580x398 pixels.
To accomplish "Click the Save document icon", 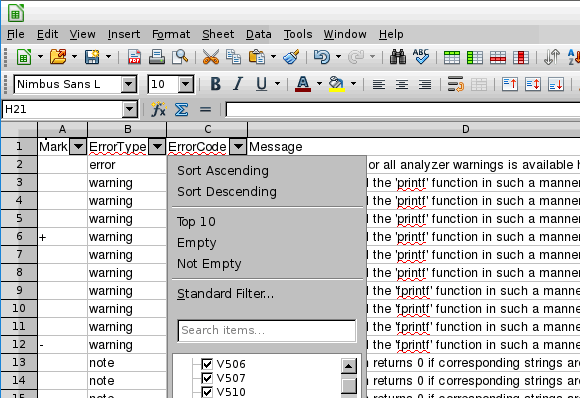I will [x=92, y=57].
